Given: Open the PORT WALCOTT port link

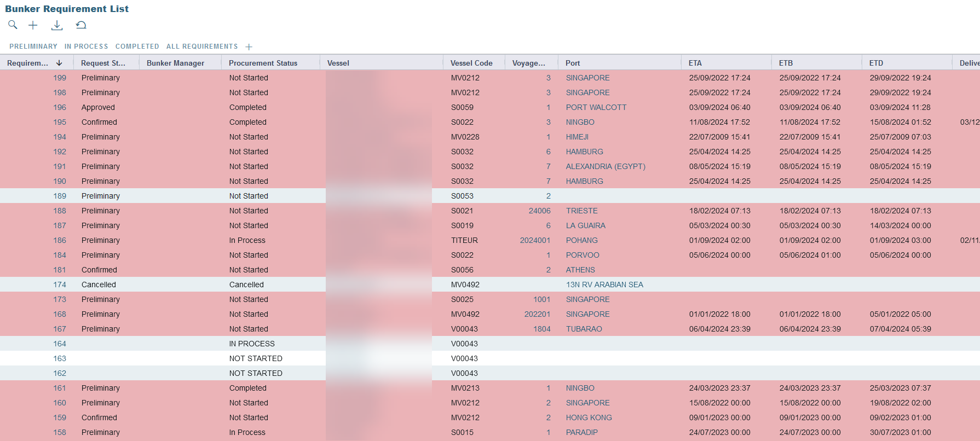Looking at the screenshot, I should (x=596, y=107).
